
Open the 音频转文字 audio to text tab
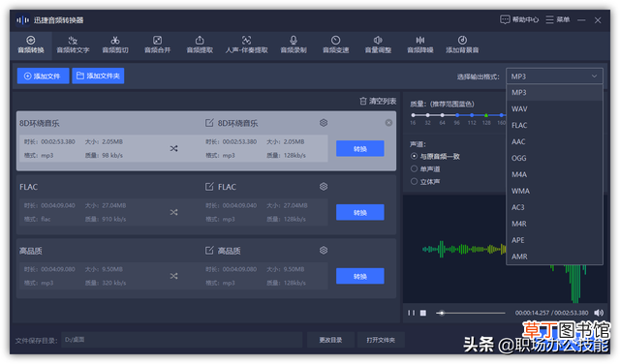pyautogui.click(x=73, y=45)
